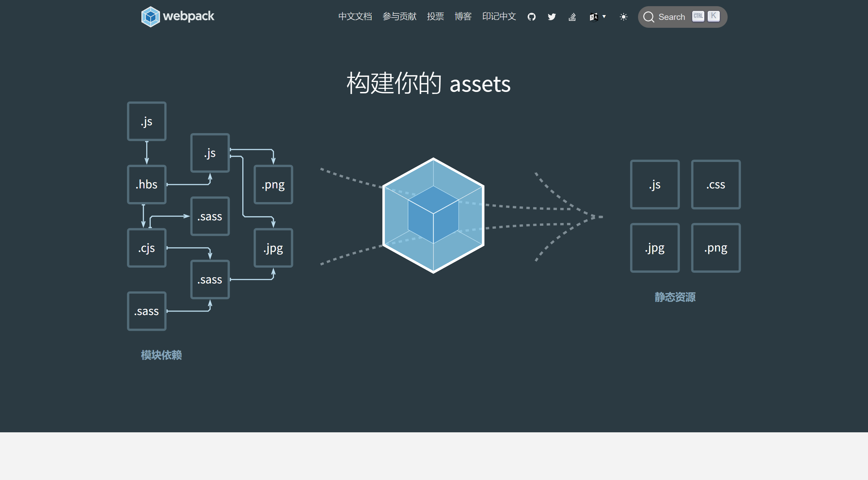
Task: Go to 参与贡献 navigation item
Action: click(399, 16)
